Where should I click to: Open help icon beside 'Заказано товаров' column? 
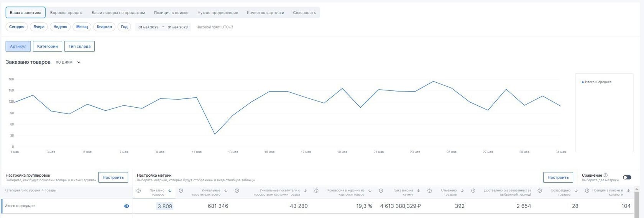(x=139, y=190)
